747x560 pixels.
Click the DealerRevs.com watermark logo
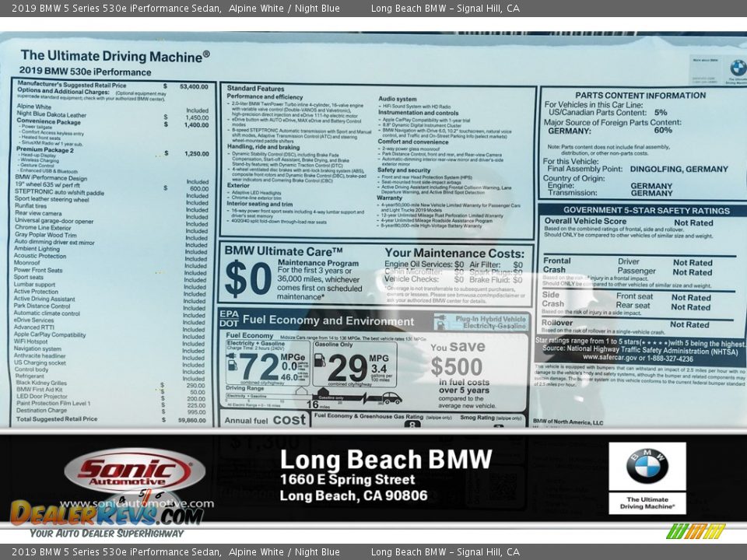[x=107, y=513]
